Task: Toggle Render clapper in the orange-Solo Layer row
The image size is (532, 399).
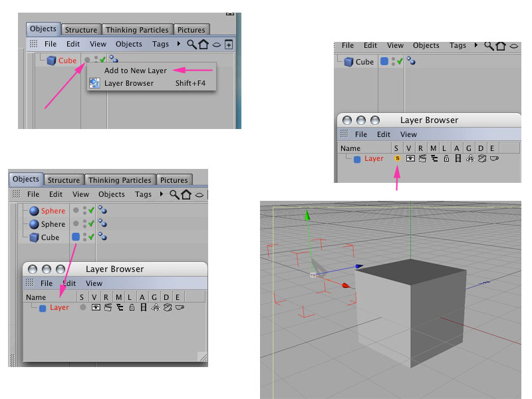Action: point(422,158)
